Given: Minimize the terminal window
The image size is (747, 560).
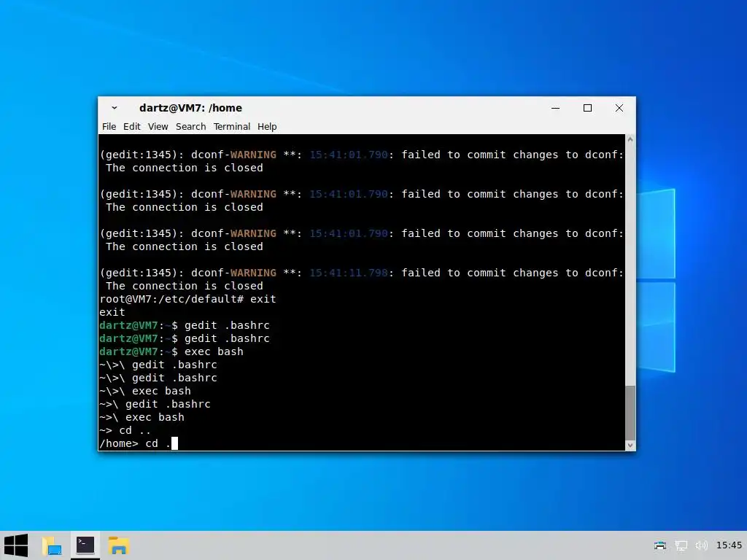Looking at the screenshot, I should coord(555,108).
